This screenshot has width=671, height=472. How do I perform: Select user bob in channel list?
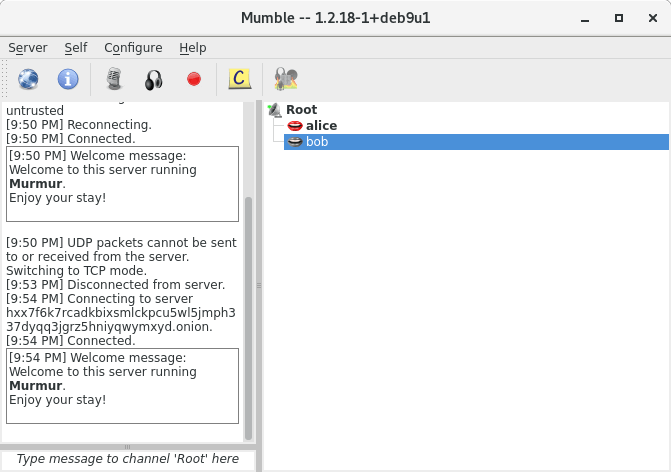pyautogui.click(x=317, y=142)
